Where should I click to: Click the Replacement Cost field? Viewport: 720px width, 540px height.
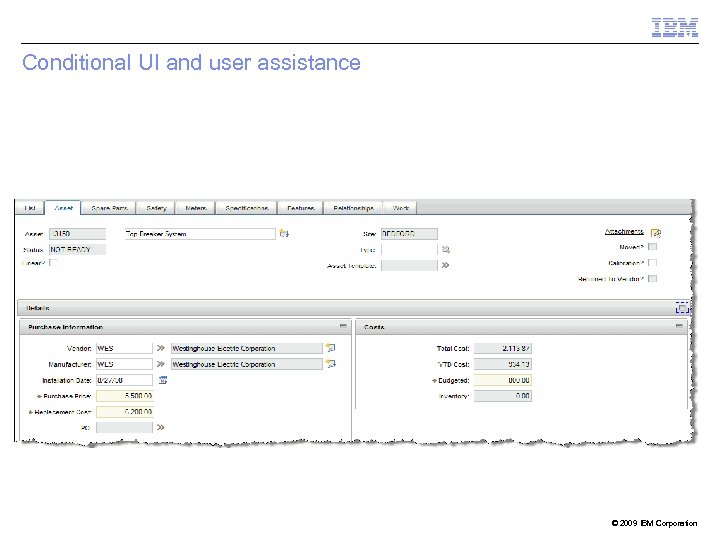click(124, 412)
